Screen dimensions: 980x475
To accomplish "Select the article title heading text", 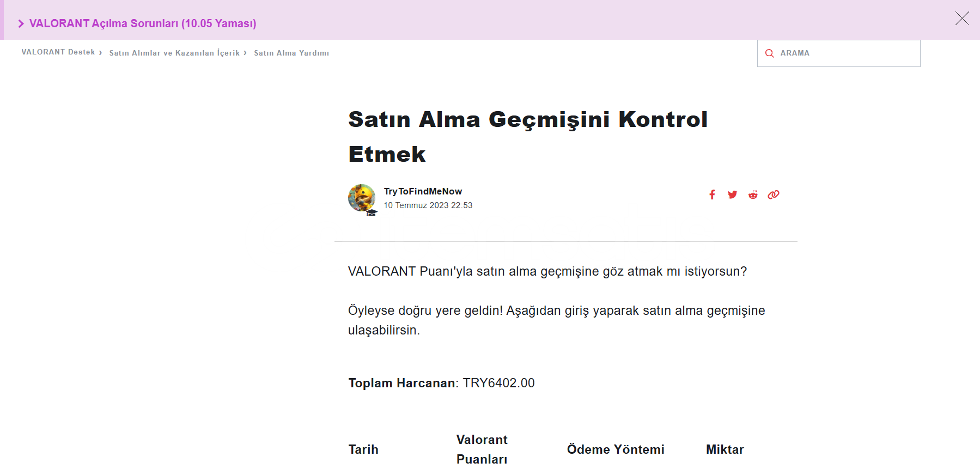I will [528, 137].
